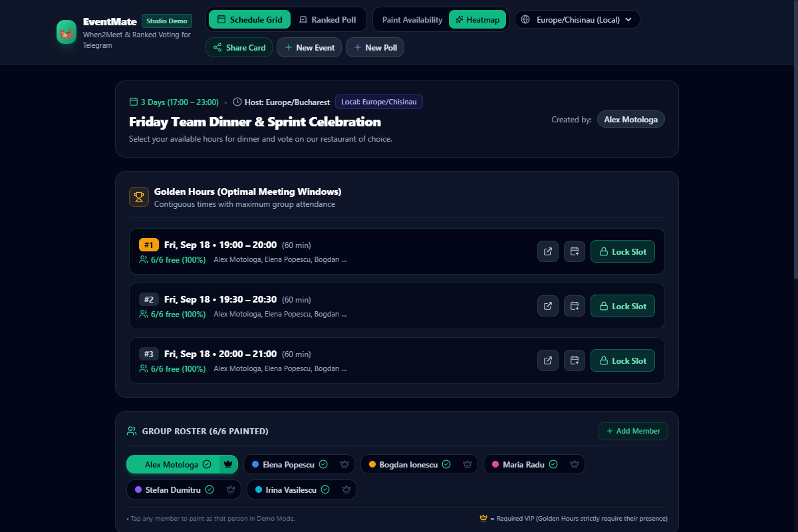Toggle VIP crown for Maria Radu
Viewport: 798px width, 532px height.
575,464
